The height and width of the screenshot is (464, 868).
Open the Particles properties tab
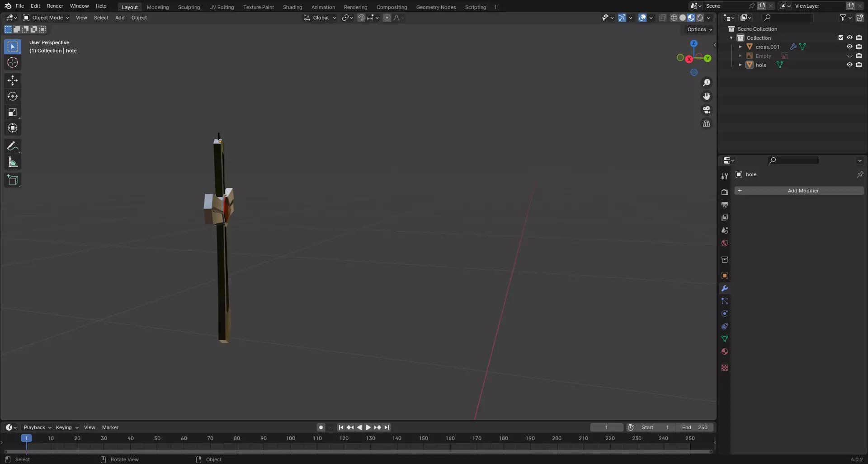point(725,301)
